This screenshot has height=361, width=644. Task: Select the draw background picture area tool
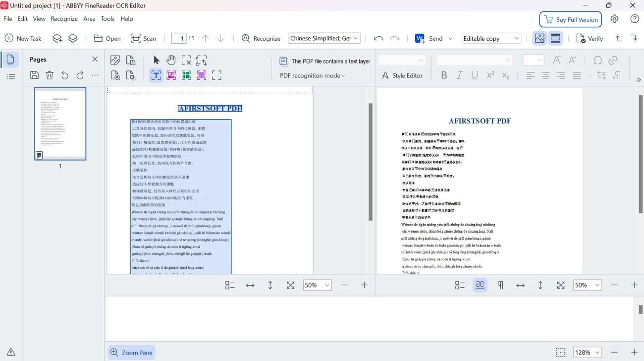(x=202, y=75)
